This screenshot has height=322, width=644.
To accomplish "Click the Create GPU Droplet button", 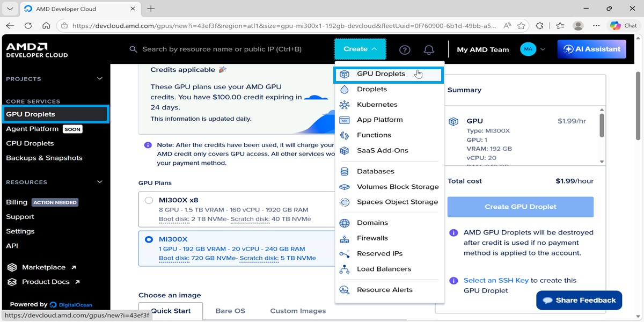I will [x=521, y=207].
